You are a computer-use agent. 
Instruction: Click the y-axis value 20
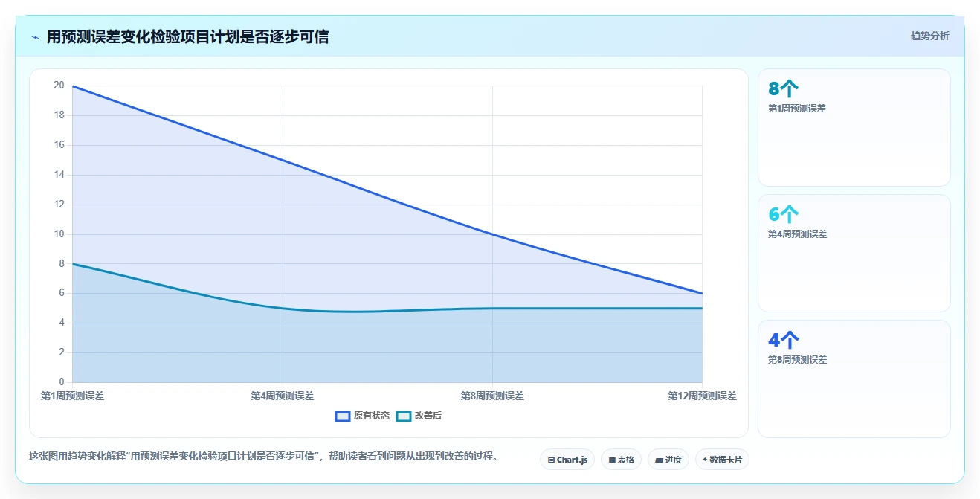tap(59, 86)
